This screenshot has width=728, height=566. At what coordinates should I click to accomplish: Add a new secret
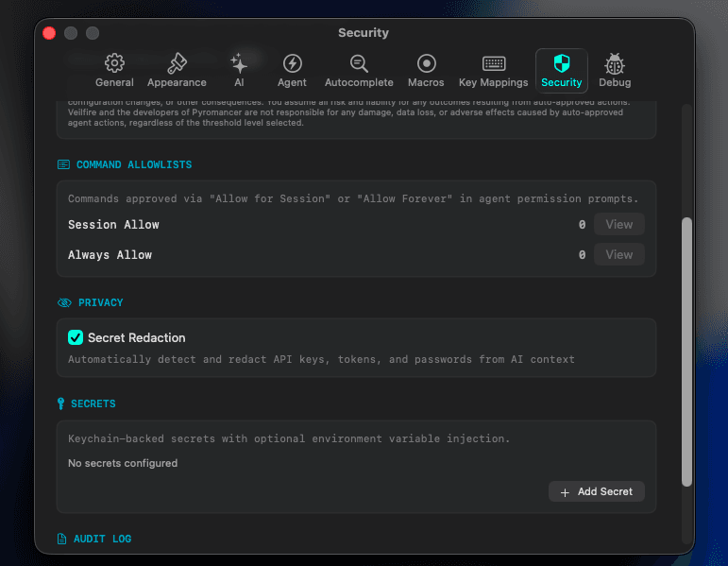pyautogui.click(x=596, y=491)
